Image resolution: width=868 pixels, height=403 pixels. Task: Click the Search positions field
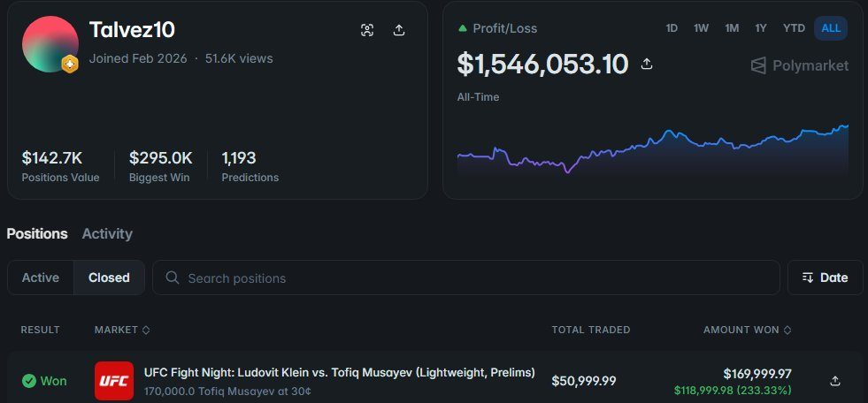(x=466, y=278)
